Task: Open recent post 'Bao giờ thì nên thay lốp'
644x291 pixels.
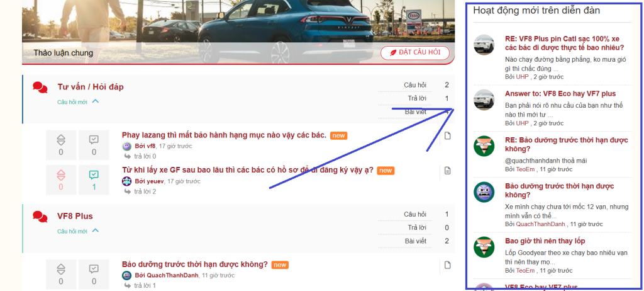Action: [x=545, y=241]
